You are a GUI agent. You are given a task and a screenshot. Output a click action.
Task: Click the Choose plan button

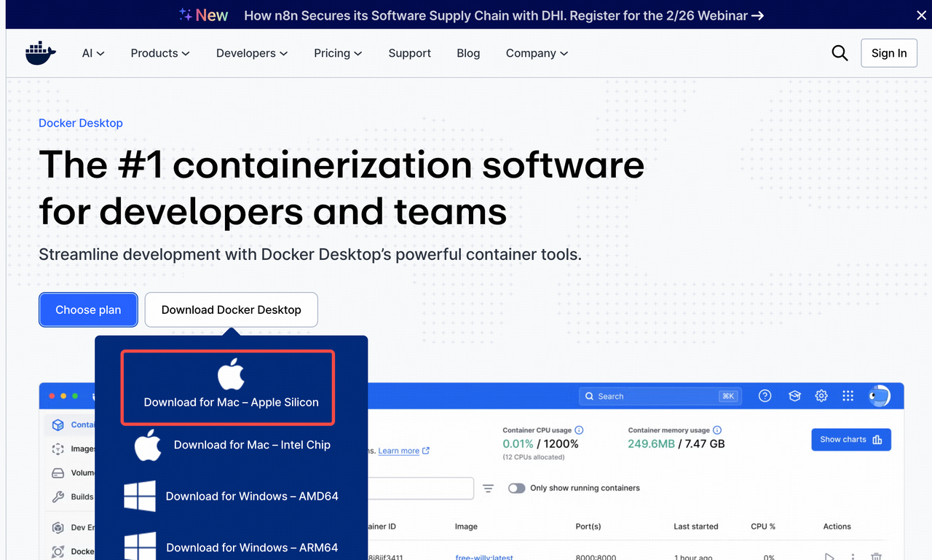88,310
